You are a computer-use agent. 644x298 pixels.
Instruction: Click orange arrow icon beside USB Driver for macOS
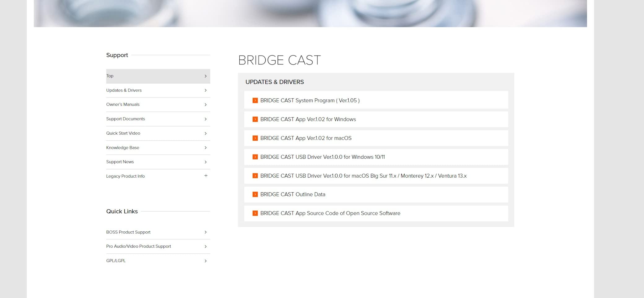[255, 176]
